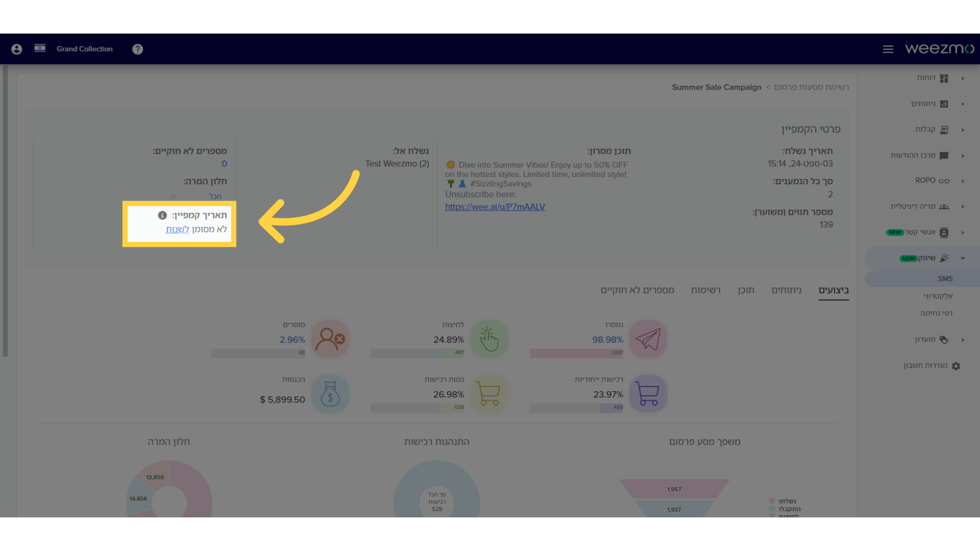Click the שיווק marketing party icon

[x=945, y=258]
